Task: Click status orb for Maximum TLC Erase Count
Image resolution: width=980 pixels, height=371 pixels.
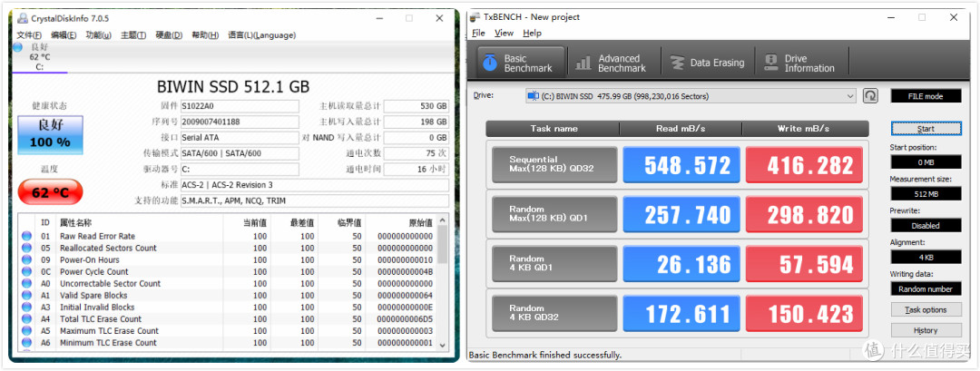Action: tap(27, 331)
